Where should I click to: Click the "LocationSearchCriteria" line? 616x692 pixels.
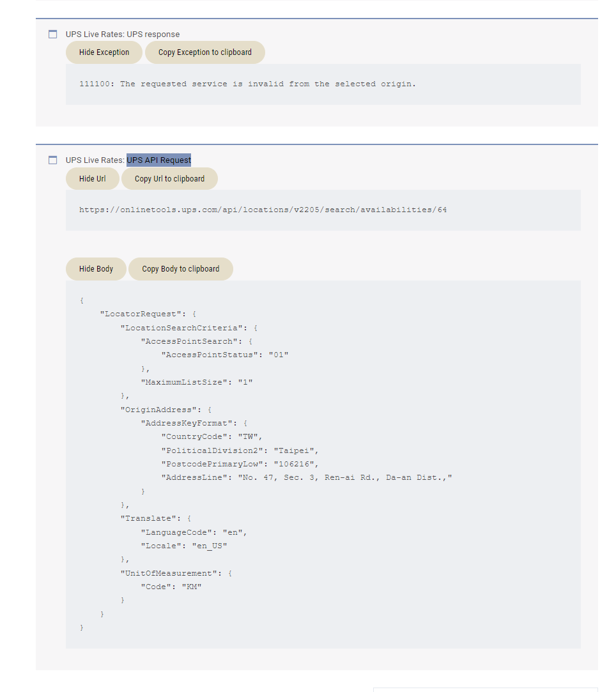(189, 328)
